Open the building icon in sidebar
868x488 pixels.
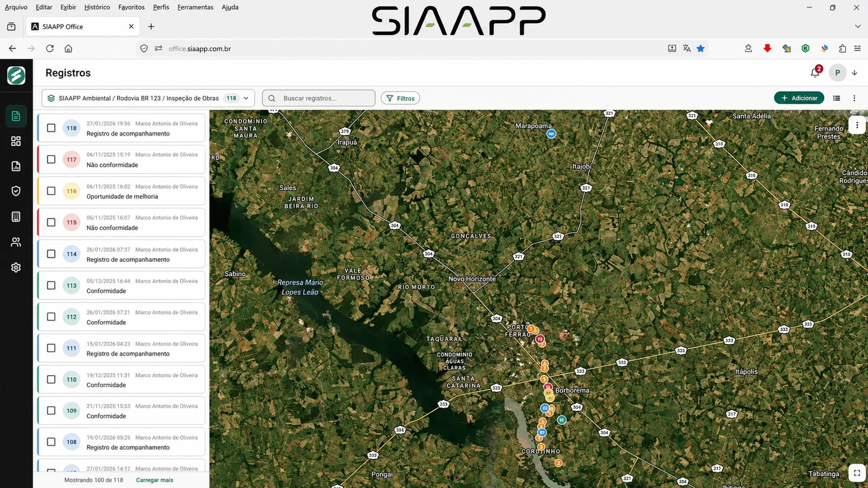16,217
